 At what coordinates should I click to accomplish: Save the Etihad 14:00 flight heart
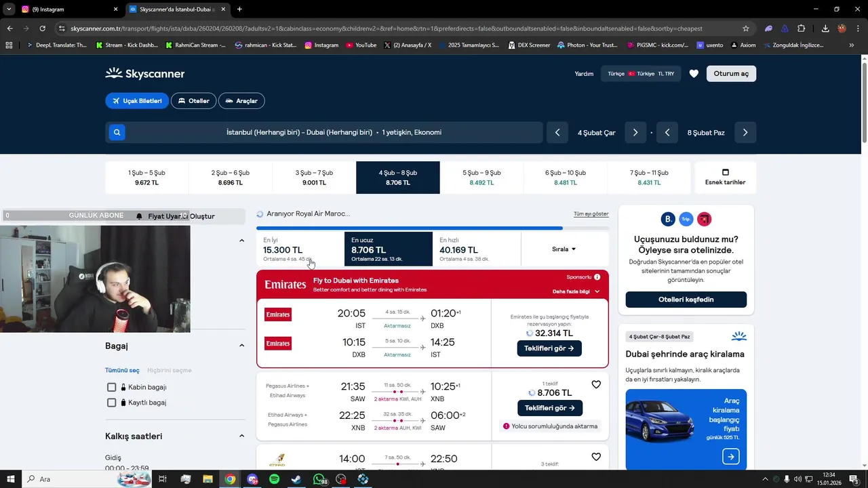(x=596, y=457)
